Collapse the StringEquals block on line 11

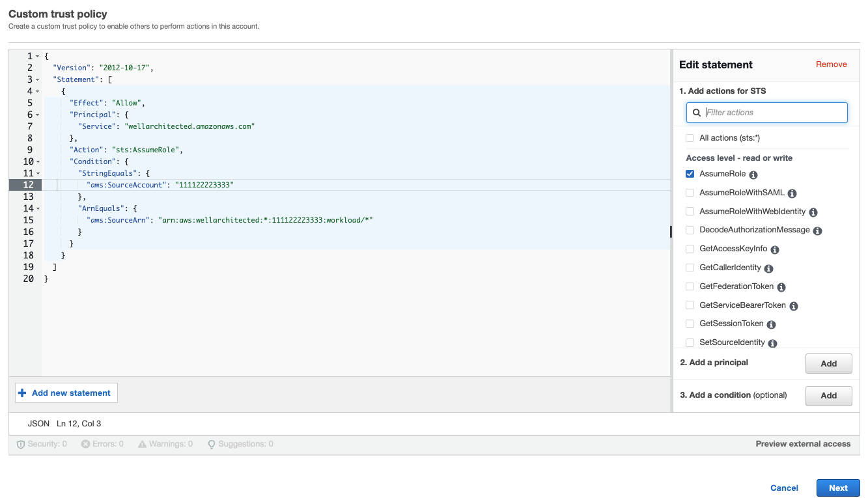coord(37,173)
